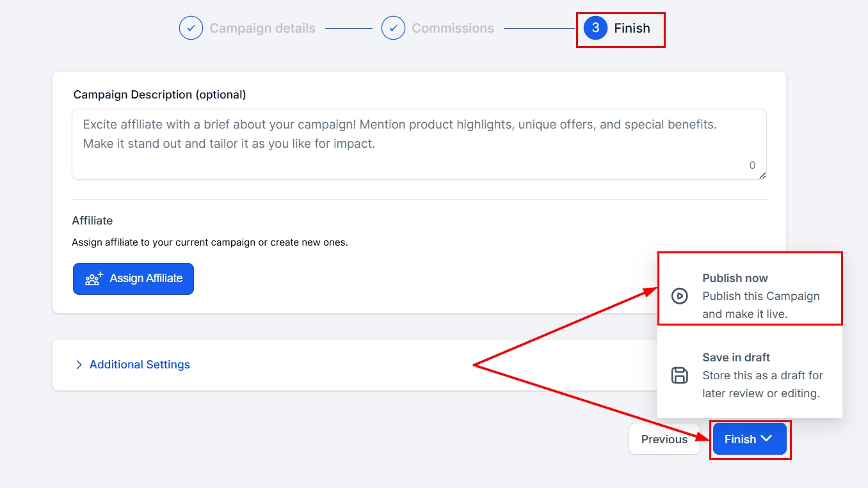Choose the 'Save in draft' menu title

(x=736, y=358)
